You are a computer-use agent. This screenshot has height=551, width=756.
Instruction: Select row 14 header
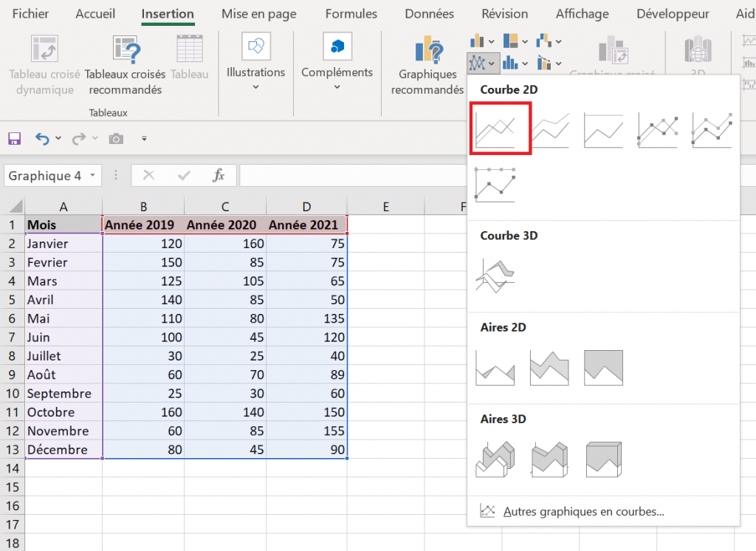[x=13, y=468]
